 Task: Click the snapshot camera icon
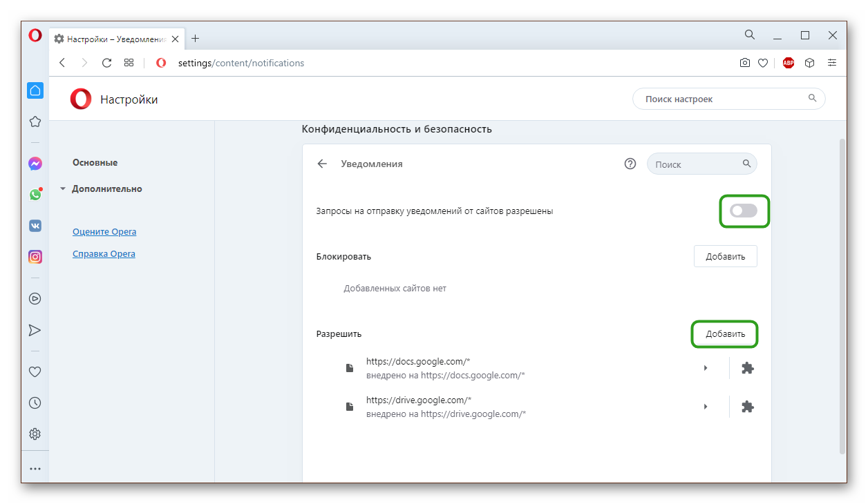click(x=744, y=63)
